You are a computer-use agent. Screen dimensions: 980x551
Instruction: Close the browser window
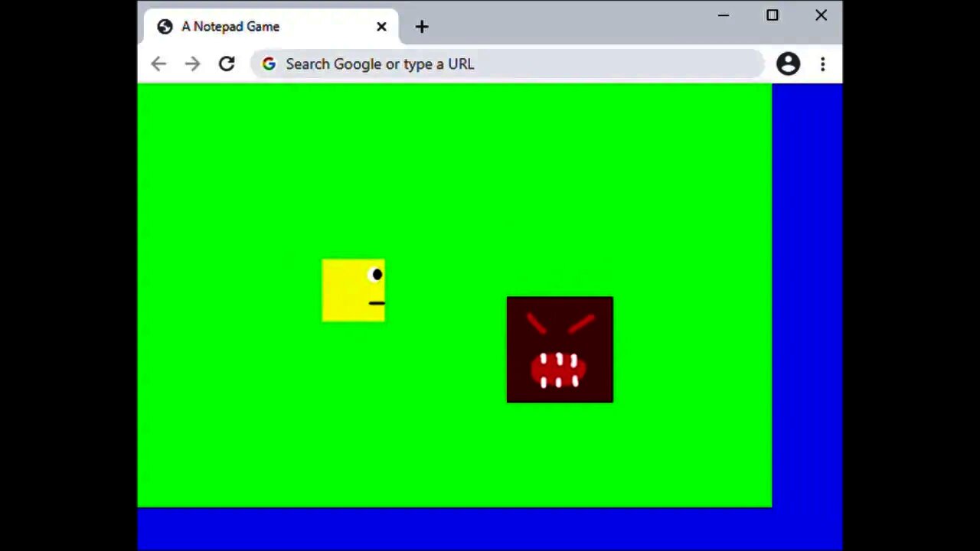(822, 15)
